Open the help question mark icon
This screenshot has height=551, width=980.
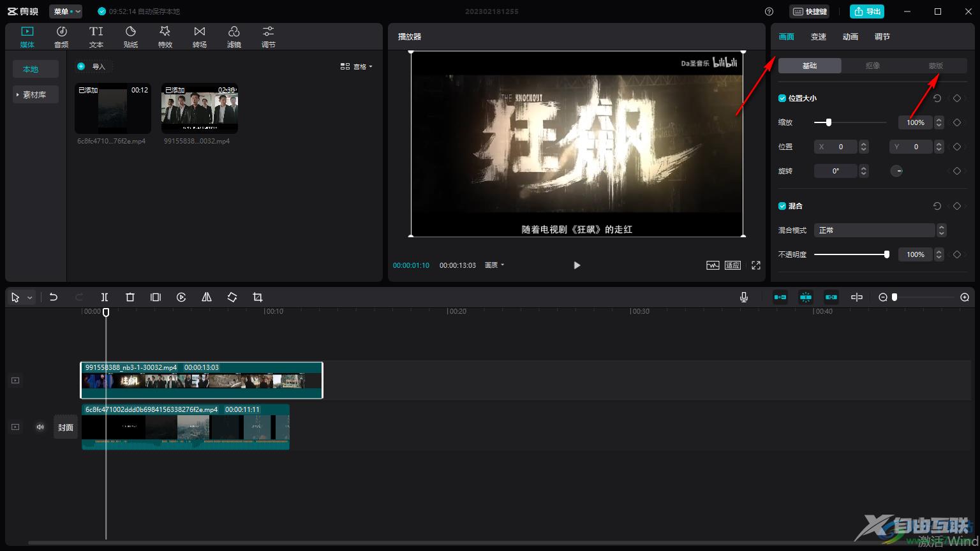769,11
